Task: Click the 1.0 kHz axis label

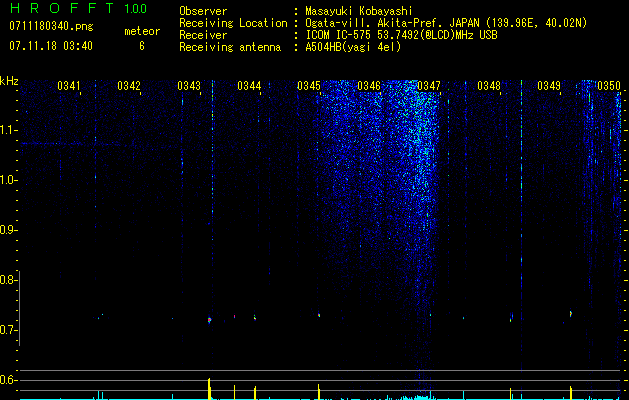Action: 8,180
